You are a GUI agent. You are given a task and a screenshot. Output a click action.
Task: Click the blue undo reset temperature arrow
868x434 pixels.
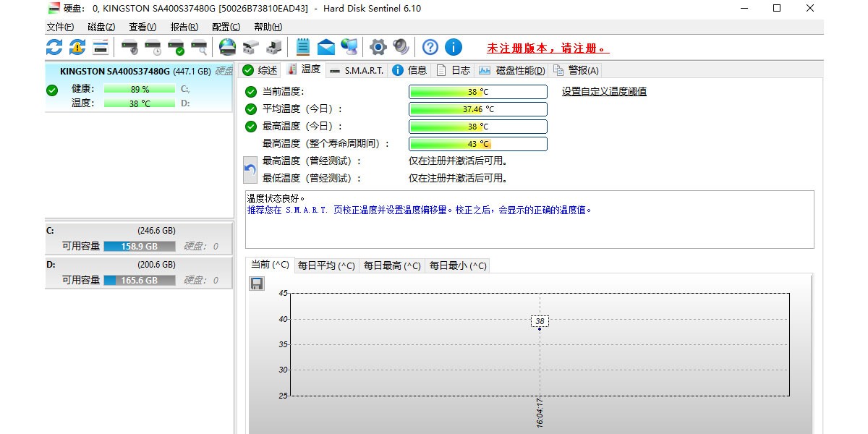pos(250,169)
